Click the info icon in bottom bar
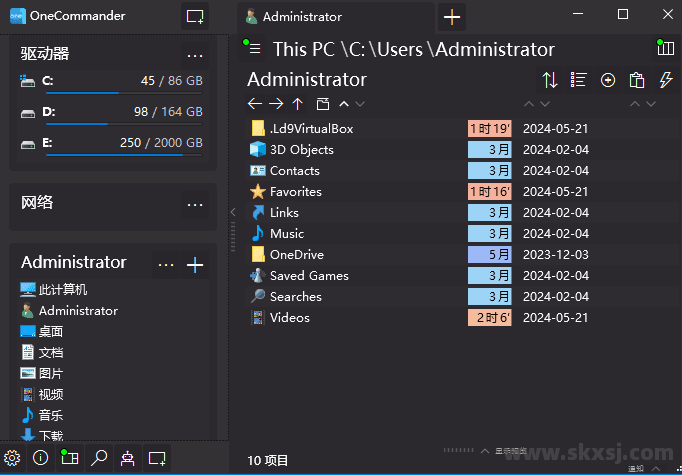Screen dimensions: 682x475 point(41,457)
